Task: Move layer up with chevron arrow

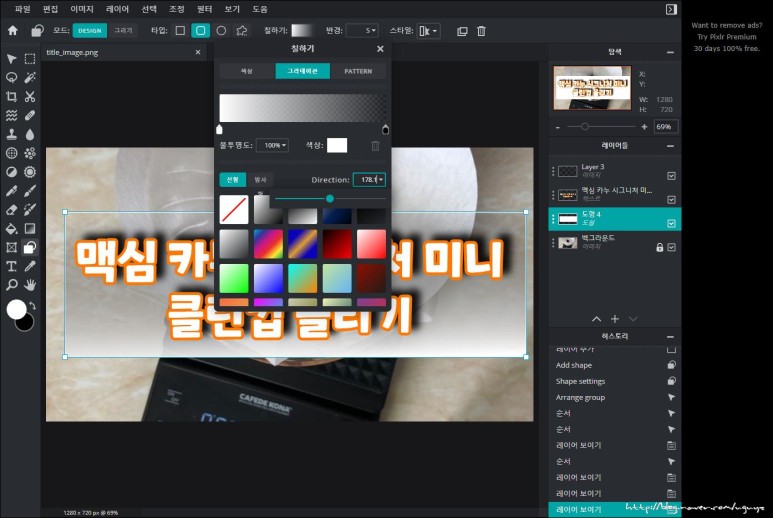Action: [597, 319]
